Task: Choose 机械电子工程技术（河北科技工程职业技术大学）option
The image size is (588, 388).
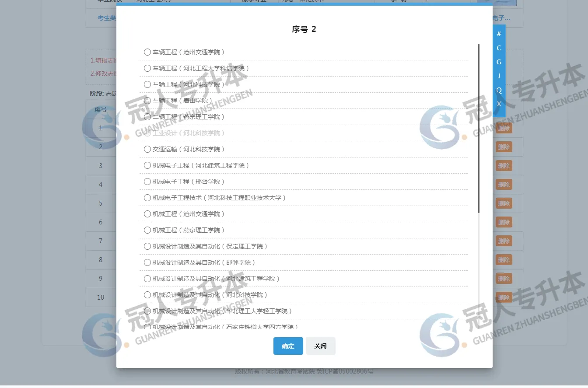Action: (x=147, y=198)
